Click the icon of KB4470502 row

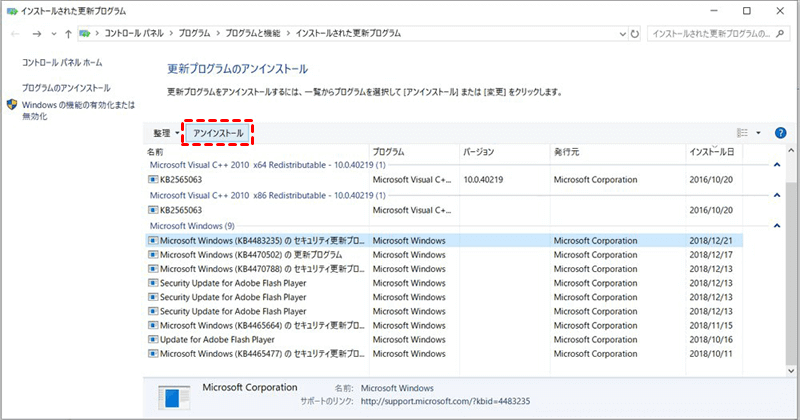(x=153, y=255)
